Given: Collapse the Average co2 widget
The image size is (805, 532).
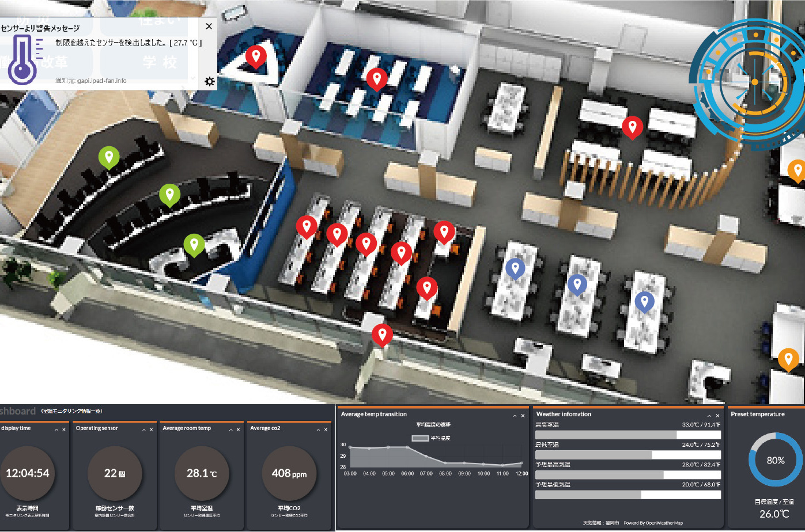Looking at the screenshot, I should 318,430.
